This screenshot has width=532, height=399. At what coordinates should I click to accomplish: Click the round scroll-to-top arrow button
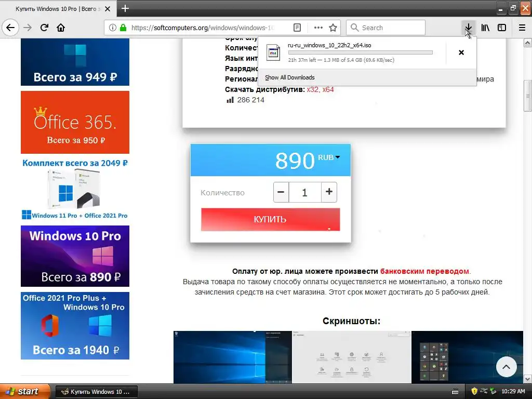click(506, 367)
